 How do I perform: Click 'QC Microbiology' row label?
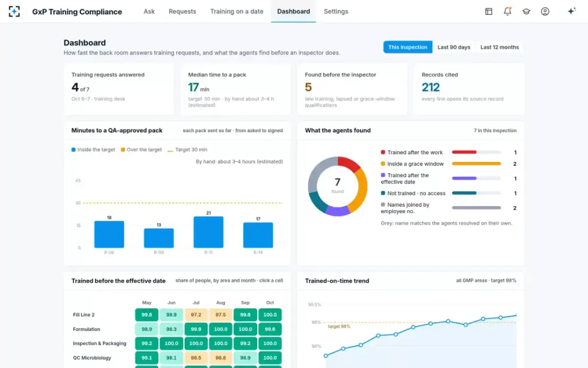tap(92, 358)
